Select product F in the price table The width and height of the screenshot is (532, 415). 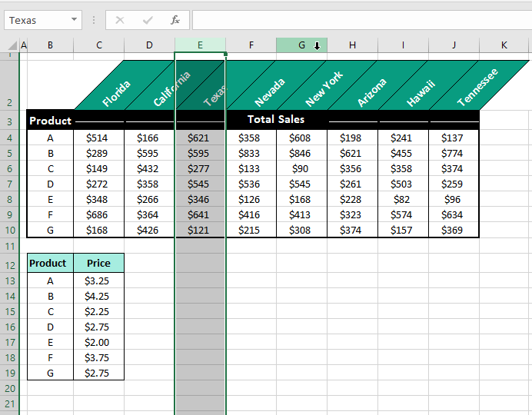[x=50, y=357]
